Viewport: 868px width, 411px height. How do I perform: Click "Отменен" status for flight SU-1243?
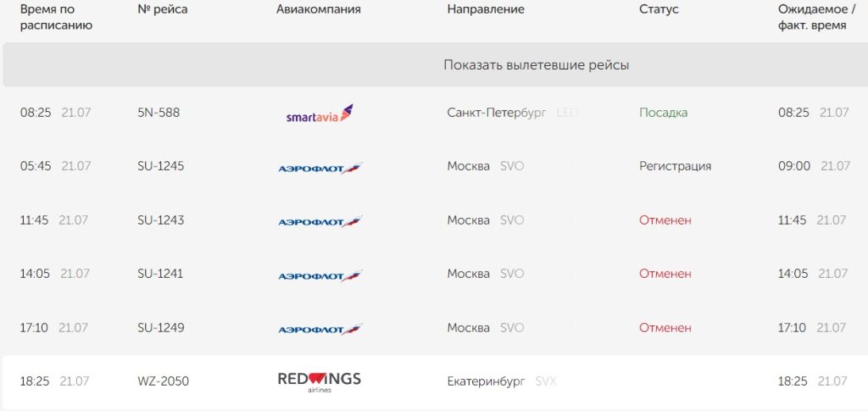[x=665, y=220]
